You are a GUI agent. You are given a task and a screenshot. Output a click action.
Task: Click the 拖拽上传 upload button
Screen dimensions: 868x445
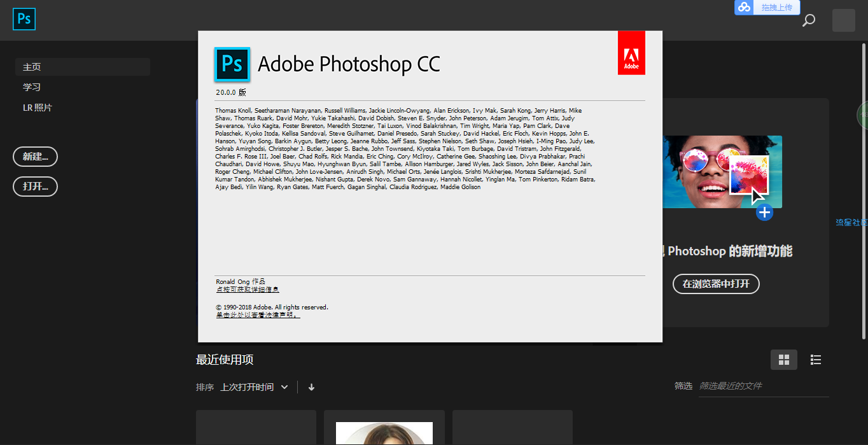point(776,8)
